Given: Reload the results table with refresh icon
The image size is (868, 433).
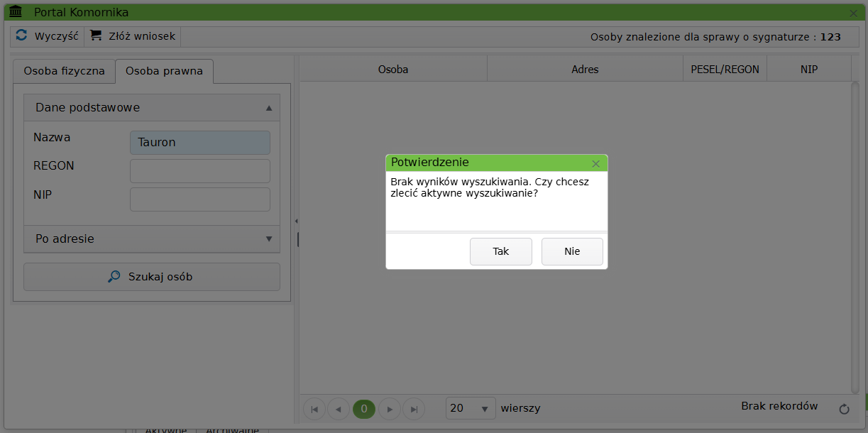Looking at the screenshot, I should coord(844,409).
